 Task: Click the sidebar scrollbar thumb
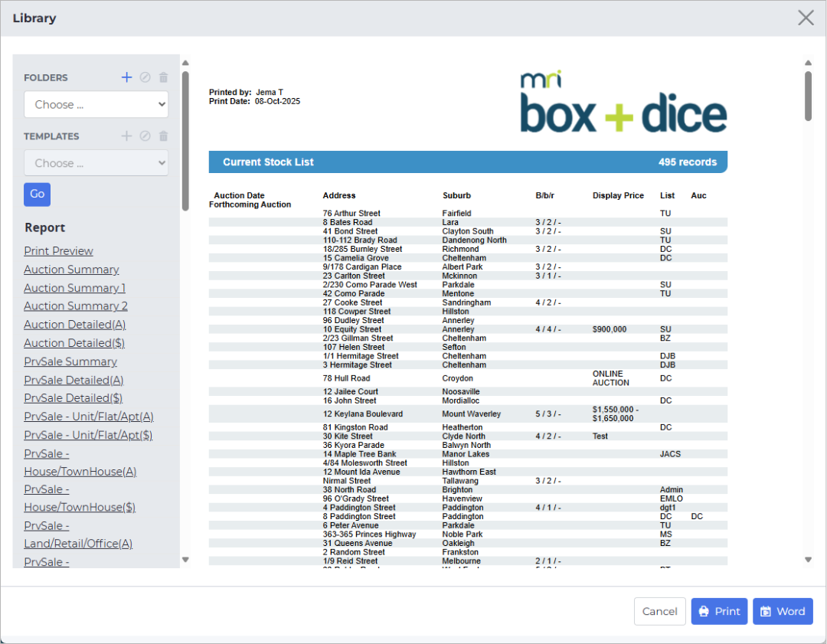[185, 141]
